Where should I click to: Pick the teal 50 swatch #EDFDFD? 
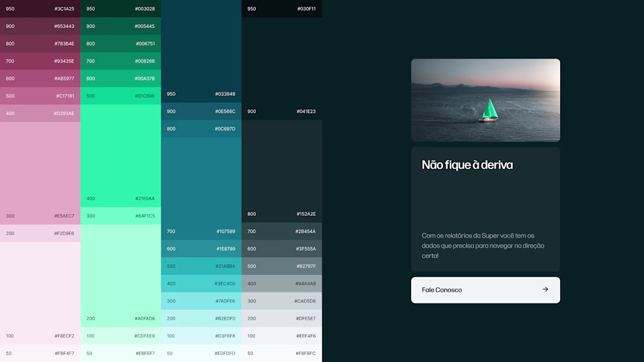pyautogui.click(x=201, y=353)
